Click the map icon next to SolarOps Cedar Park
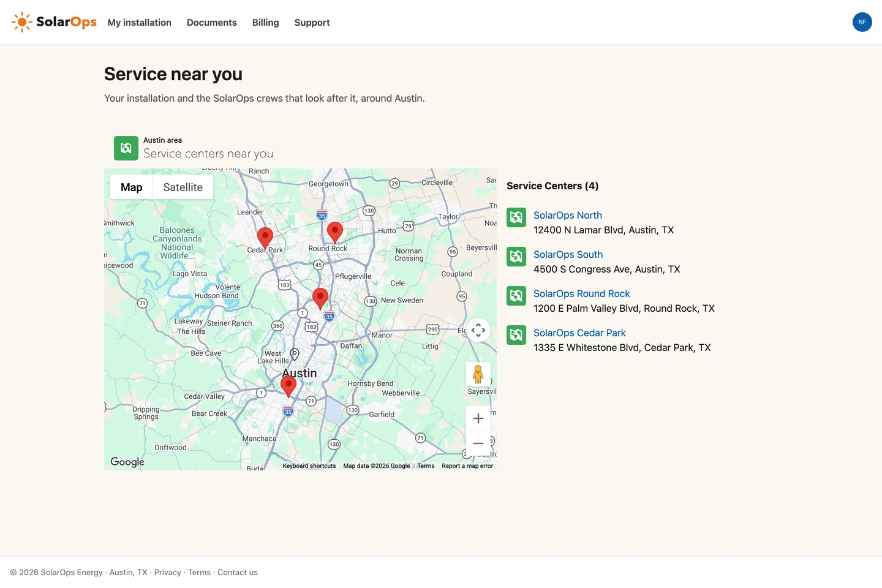 point(516,335)
